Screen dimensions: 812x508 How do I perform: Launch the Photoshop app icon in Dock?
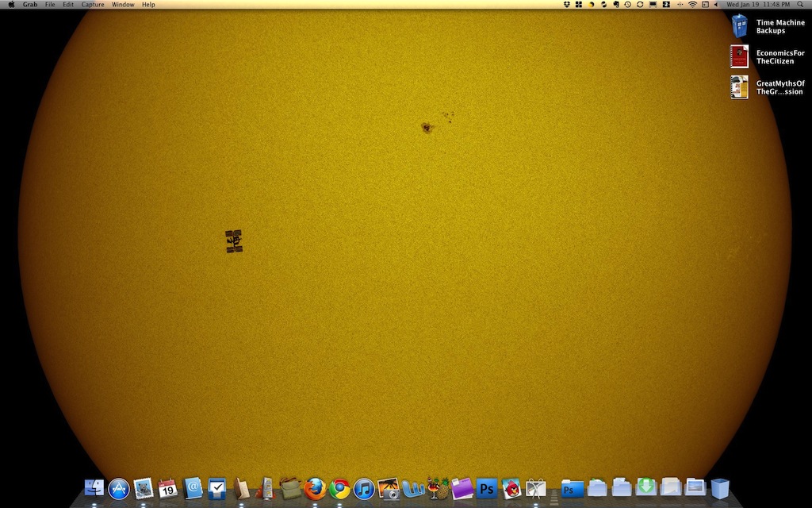click(487, 488)
